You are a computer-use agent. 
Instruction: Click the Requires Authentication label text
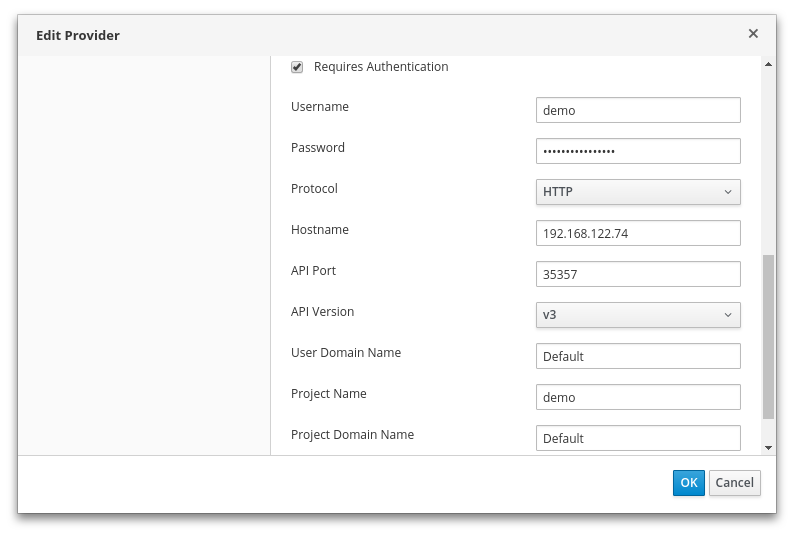(381, 67)
